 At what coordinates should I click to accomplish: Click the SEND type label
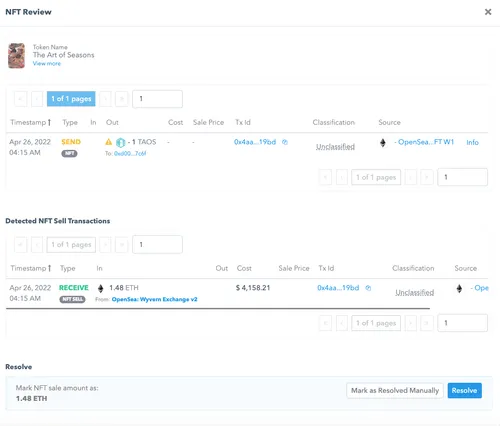tap(71, 142)
